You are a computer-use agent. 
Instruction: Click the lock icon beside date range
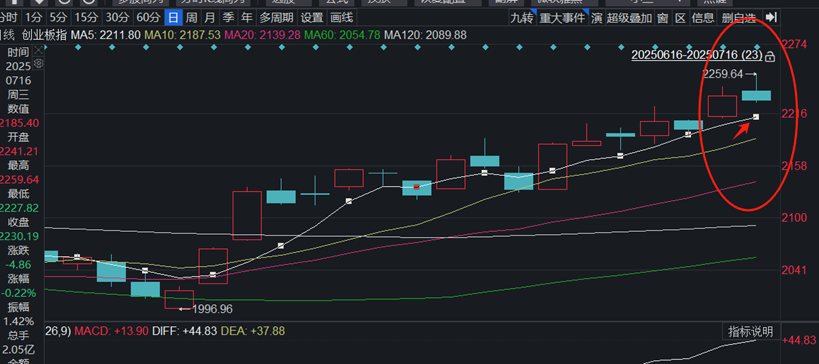(x=770, y=56)
